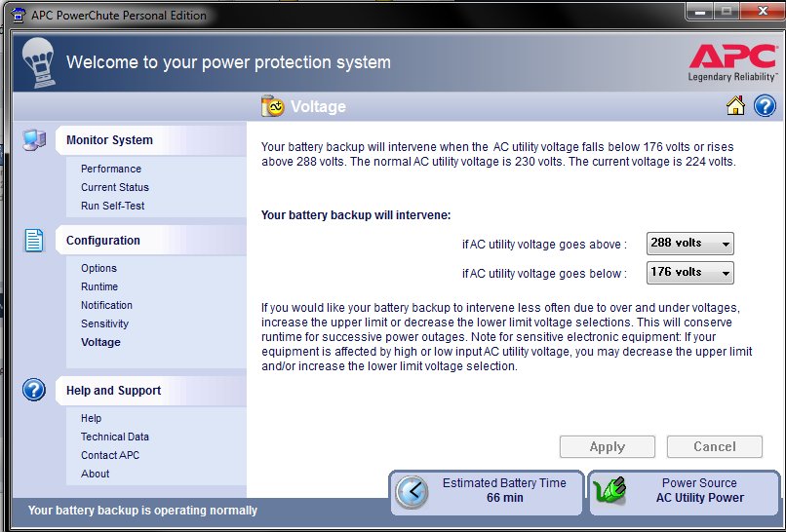This screenshot has width=786, height=532.
Task: Click 'Your battery backup is operating normally' status
Action: coord(142,511)
